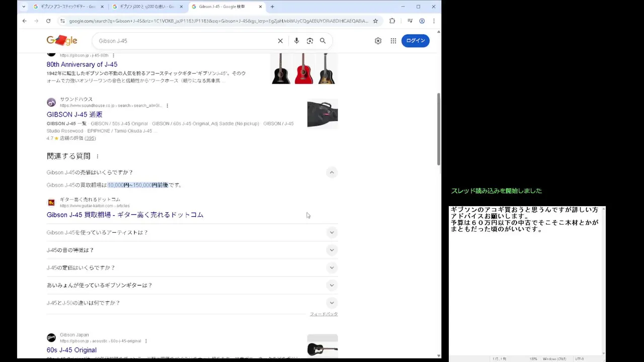Click the Chrome forward arrow
The height and width of the screenshot is (362, 644).
click(36, 21)
